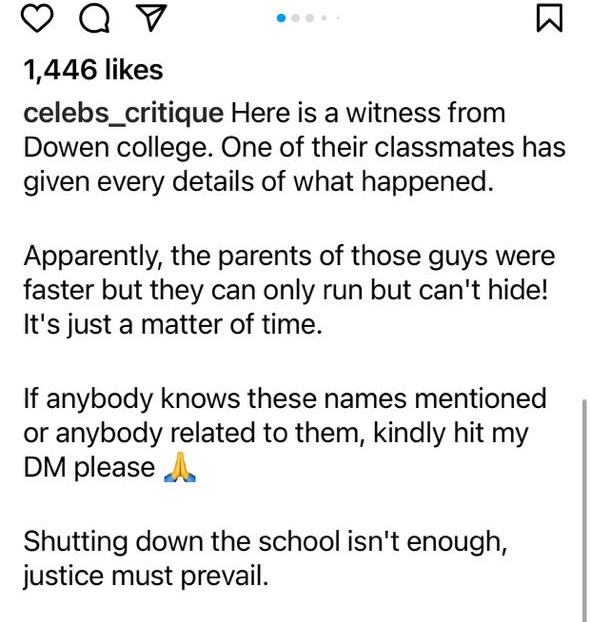
Task: Tap the 'DM please' text
Action: tap(89, 467)
